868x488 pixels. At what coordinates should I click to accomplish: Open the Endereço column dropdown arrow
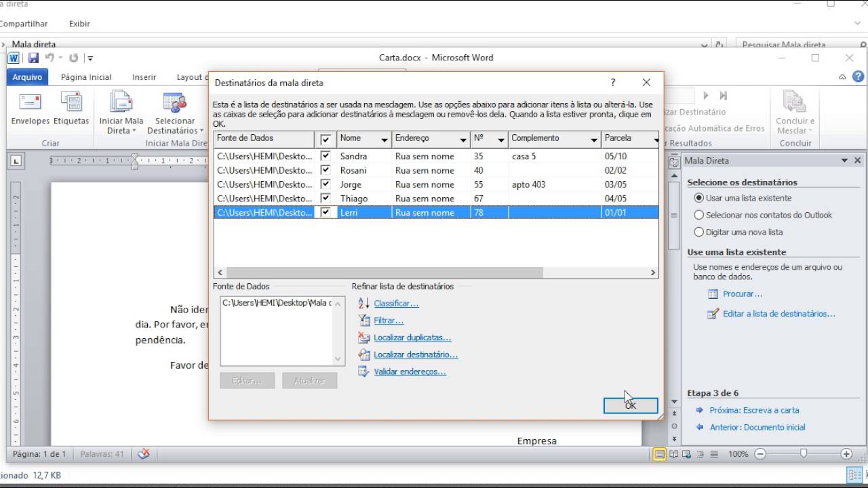(464, 140)
